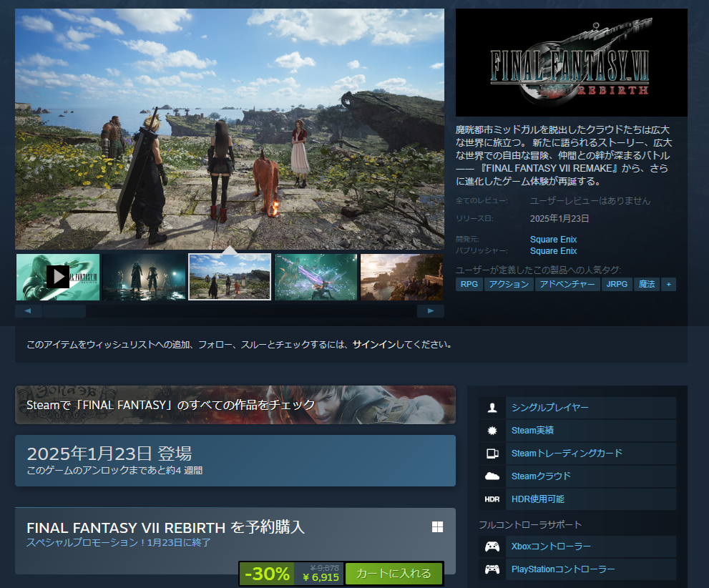Click the シングルプレイヤー person icon

492,408
